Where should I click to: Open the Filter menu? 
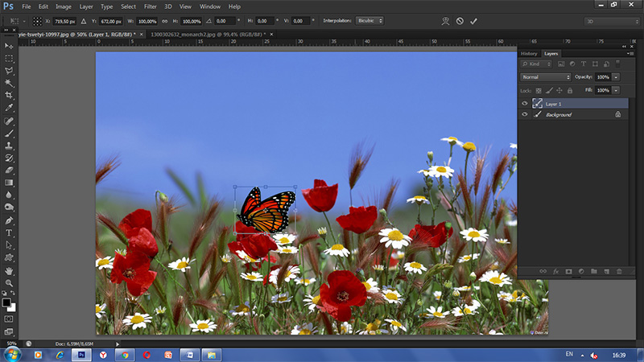(x=150, y=6)
